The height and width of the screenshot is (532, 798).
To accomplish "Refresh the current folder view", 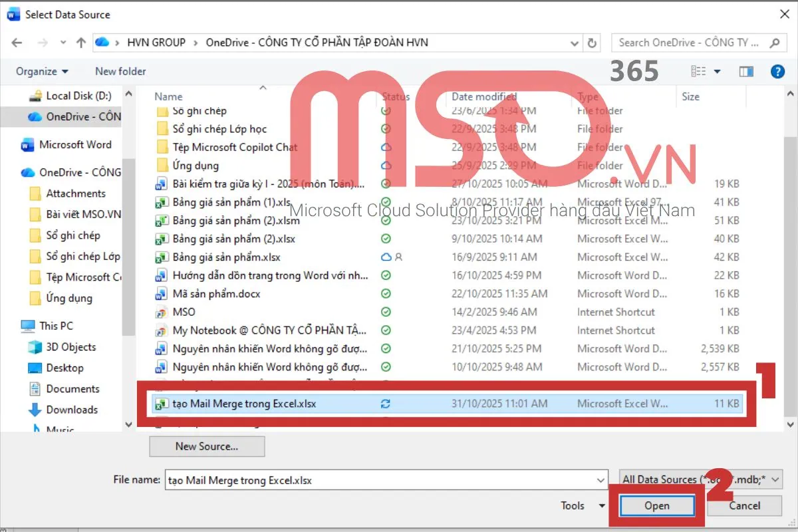I will click(x=593, y=42).
